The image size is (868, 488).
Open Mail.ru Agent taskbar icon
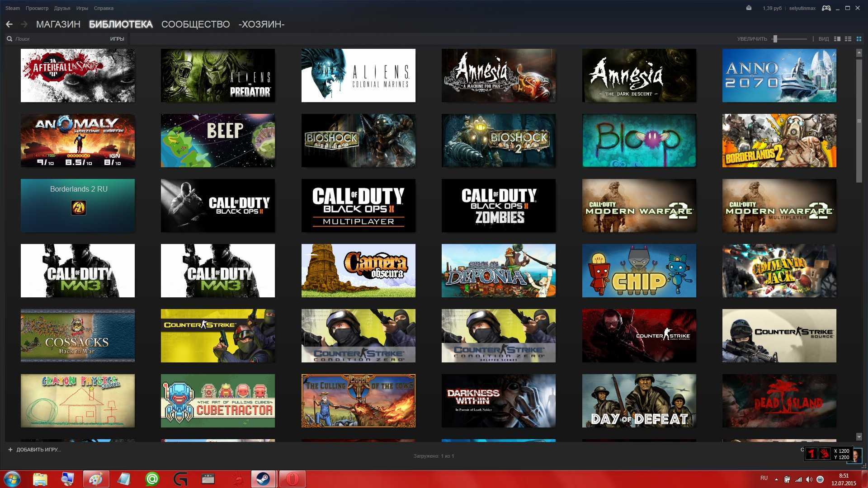[x=152, y=479]
